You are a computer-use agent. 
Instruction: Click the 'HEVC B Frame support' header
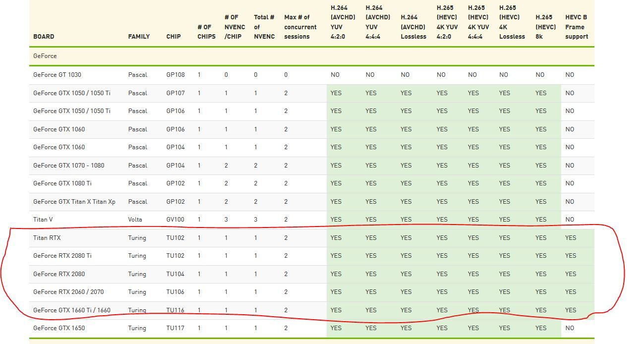(x=577, y=27)
